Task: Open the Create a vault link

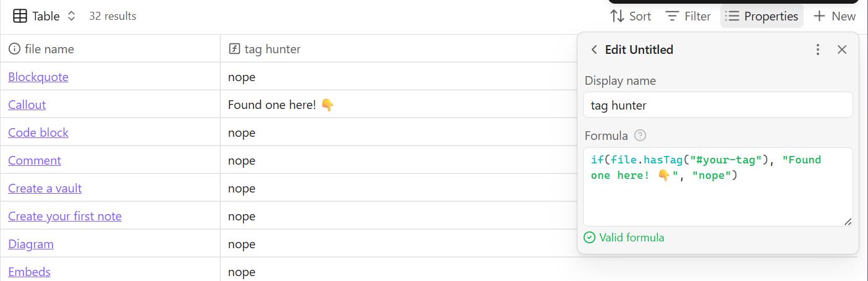Action: [45, 188]
